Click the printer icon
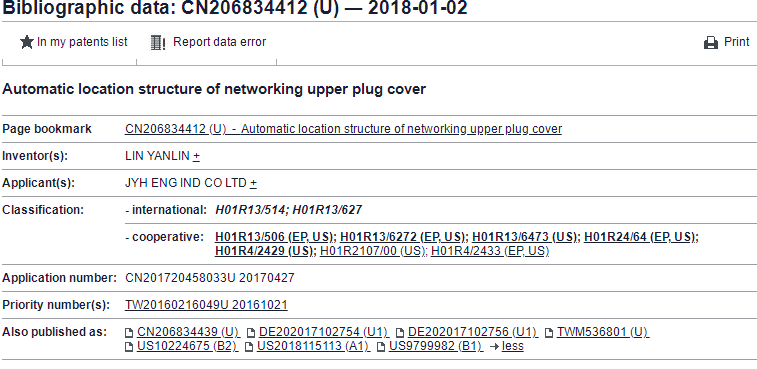This screenshot has height=369, width=757. [x=711, y=43]
